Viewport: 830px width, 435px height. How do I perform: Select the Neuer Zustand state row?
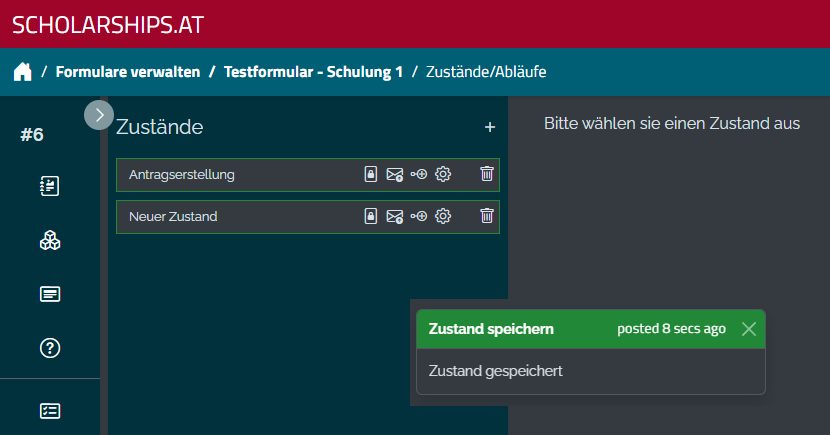[230, 216]
